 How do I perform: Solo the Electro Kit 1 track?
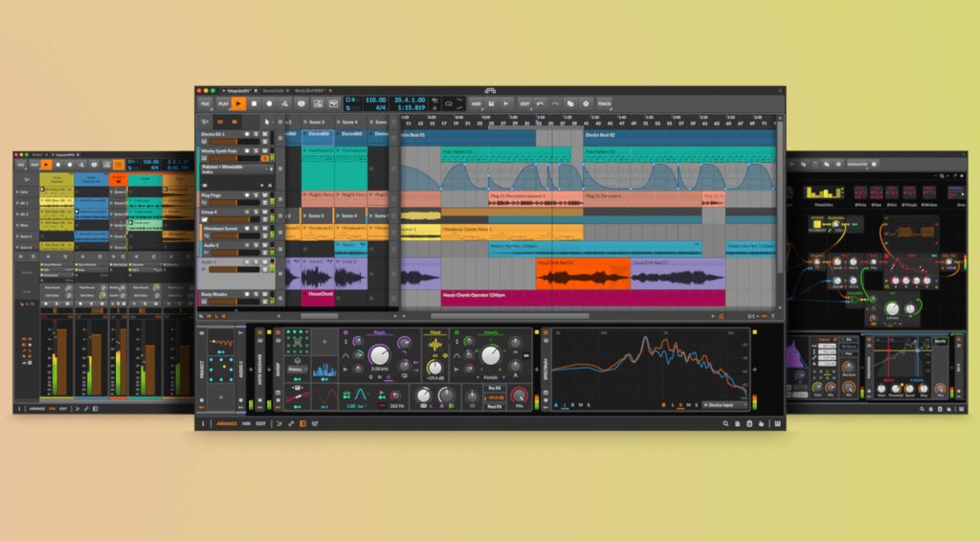click(256, 134)
